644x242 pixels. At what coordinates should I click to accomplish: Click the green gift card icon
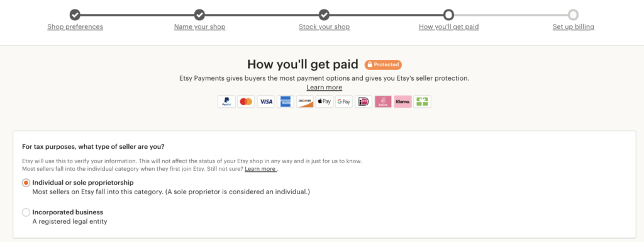coord(422,101)
